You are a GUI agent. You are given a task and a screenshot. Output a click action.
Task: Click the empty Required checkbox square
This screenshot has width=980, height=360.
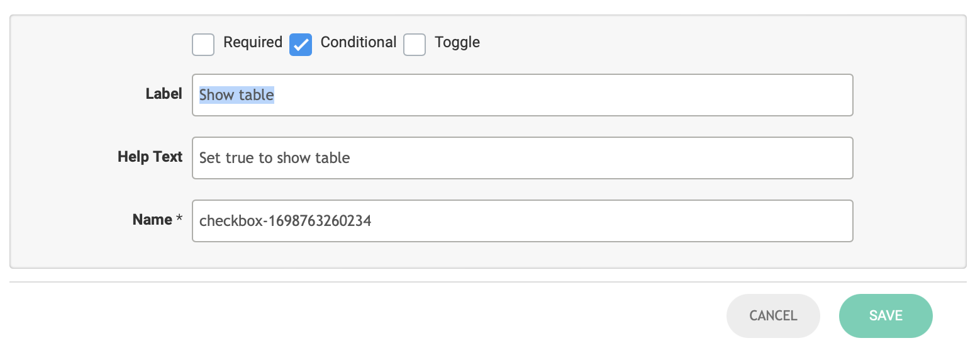203,45
